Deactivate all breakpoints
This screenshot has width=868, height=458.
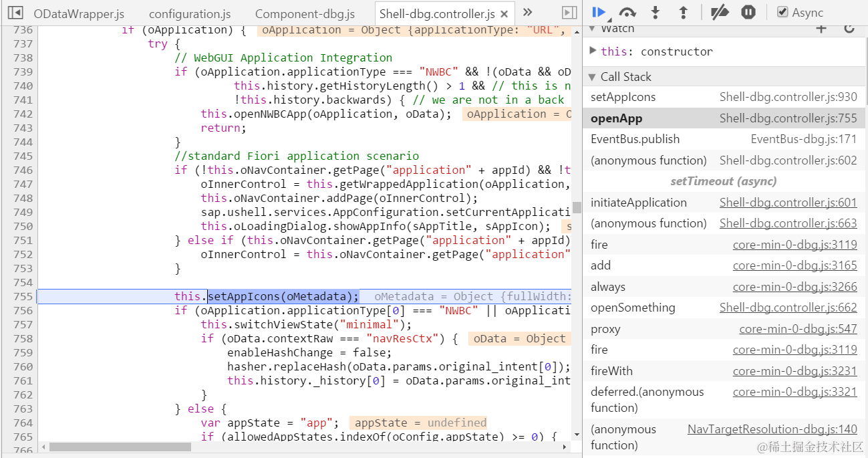pos(720,12)
